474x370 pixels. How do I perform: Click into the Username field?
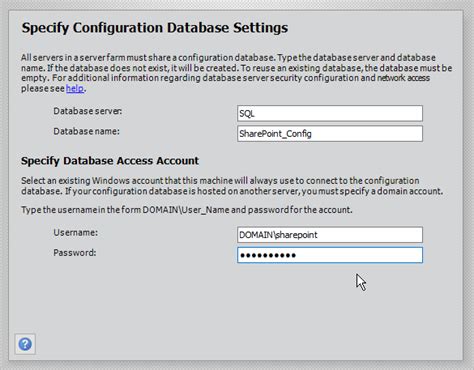330,235
